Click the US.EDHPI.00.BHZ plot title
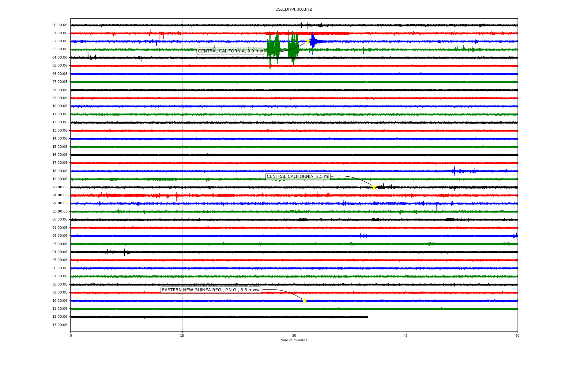 [x=293, y=10]
